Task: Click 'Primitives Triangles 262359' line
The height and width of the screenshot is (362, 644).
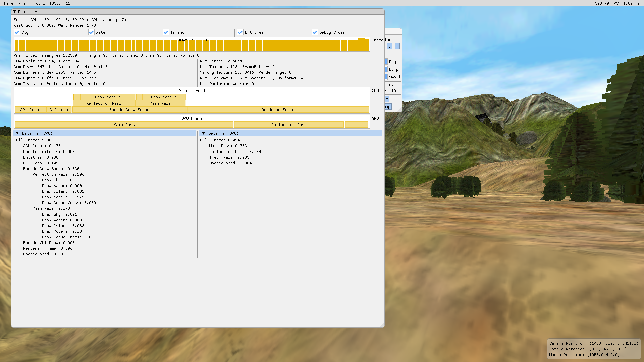Action: [106, 55]
